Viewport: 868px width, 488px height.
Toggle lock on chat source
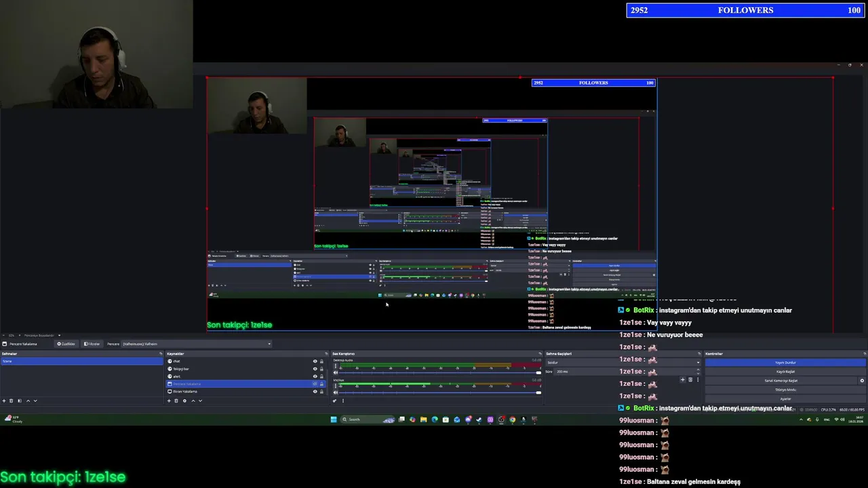(x=321, y=361)
